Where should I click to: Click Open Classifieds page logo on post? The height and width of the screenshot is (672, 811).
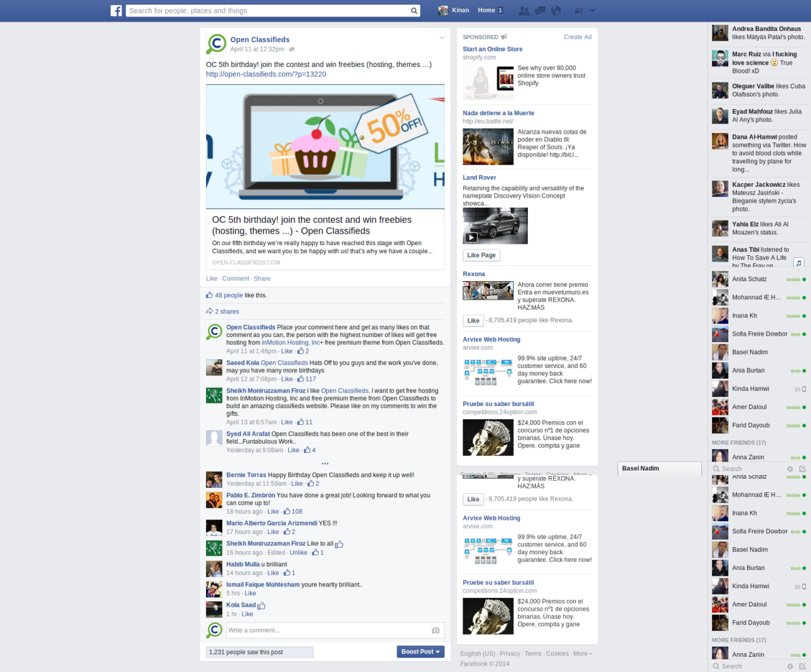[217, 44]
